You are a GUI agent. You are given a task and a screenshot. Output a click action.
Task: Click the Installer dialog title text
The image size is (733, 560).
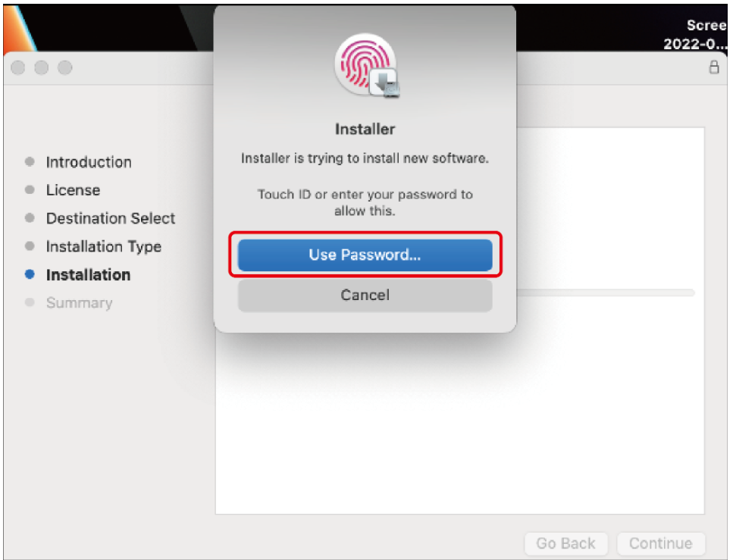pos(365,129)
